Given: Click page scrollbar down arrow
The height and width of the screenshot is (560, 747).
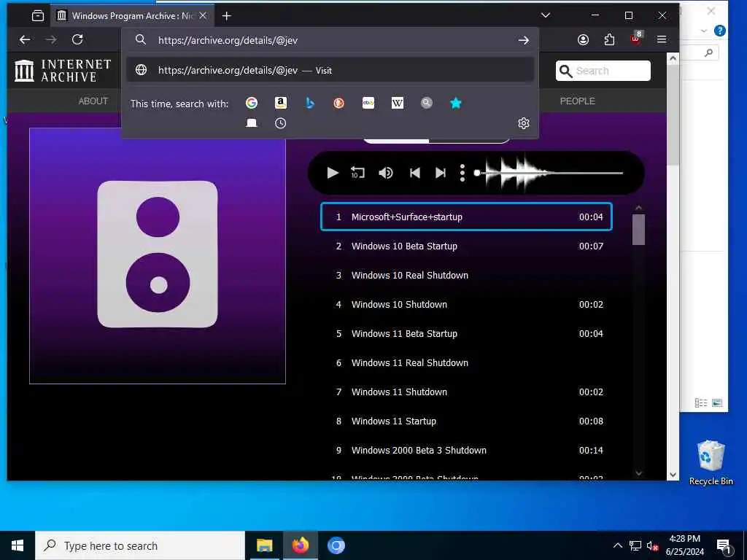Looking at the screenshot, I should click(x=673, y=474).
